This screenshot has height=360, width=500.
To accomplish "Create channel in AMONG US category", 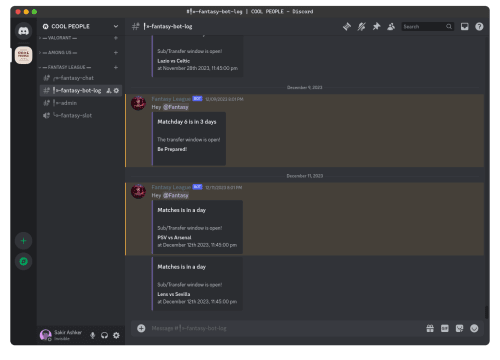I will click(116, 53).
